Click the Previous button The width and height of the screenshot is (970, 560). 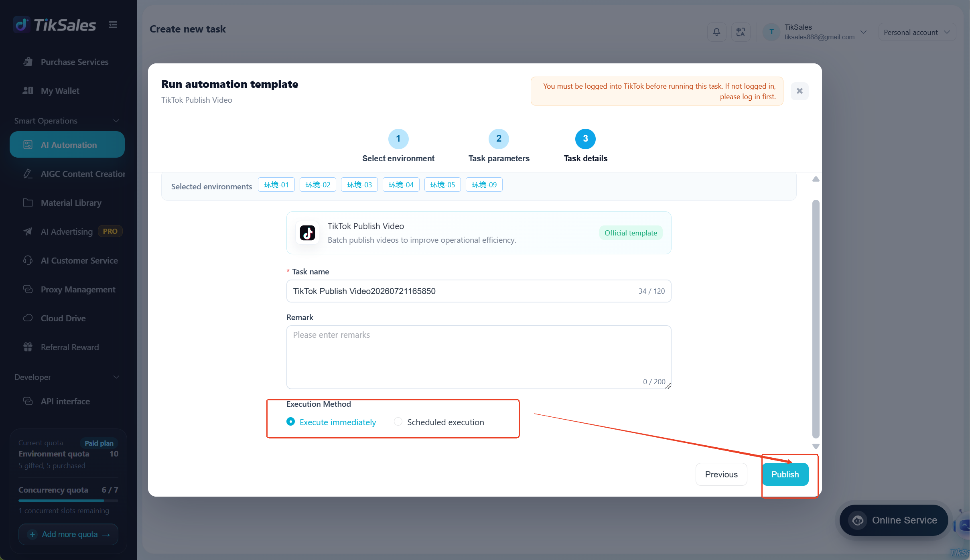[721, 474]
